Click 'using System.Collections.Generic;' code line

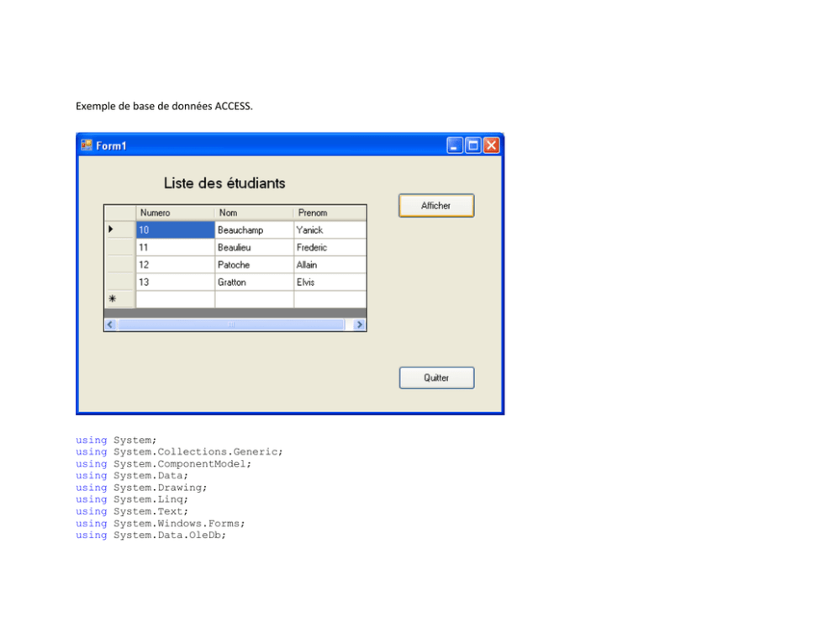179,451
